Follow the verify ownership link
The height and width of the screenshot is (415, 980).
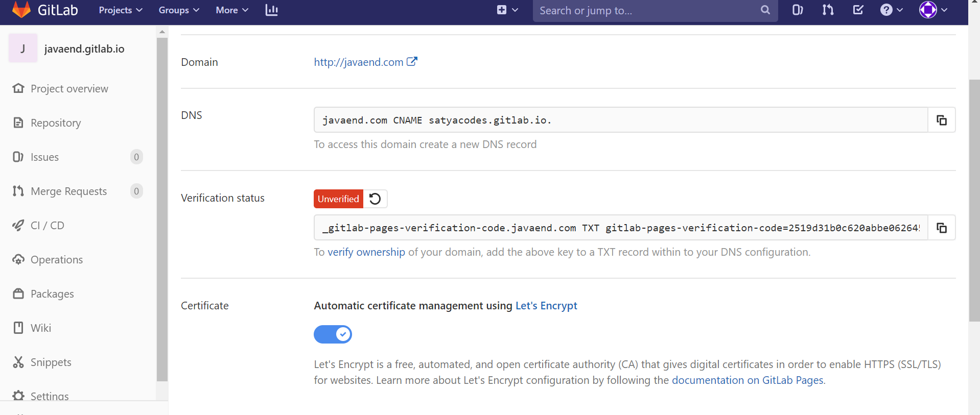(x=366, y=252)
